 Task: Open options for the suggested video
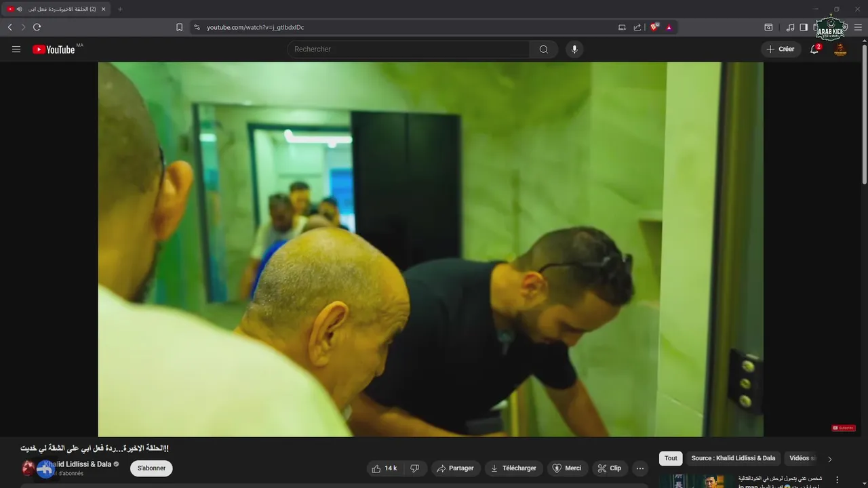(837, 480)
